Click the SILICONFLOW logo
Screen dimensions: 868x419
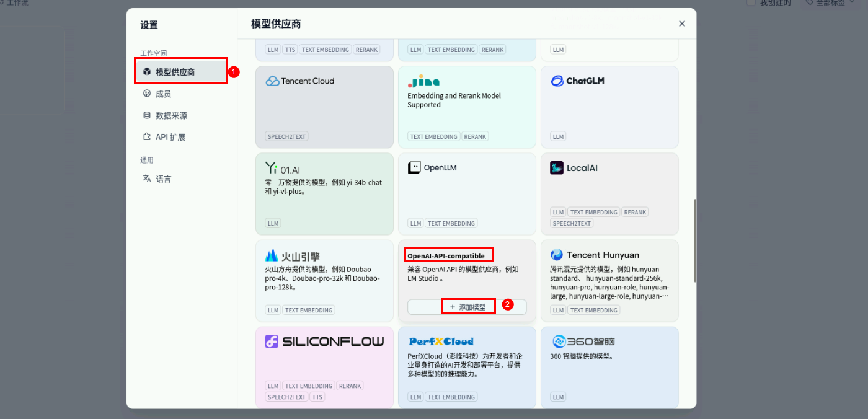pos(324,342)
